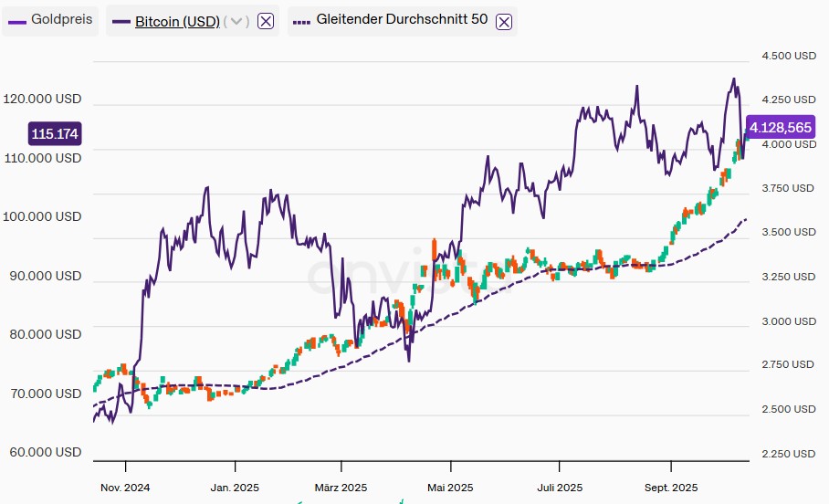Click the 4.128,565 gold price badge
Screen dimensions: 829x504
779,128
